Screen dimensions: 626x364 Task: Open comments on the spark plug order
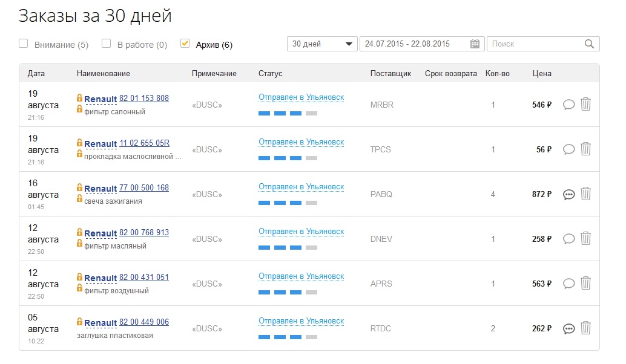[568, 194]
